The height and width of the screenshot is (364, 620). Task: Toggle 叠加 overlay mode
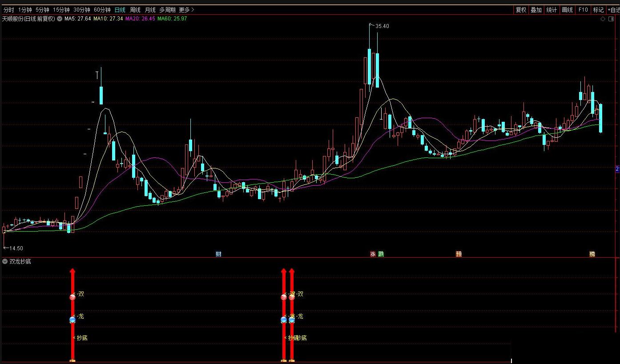point(536,10)
